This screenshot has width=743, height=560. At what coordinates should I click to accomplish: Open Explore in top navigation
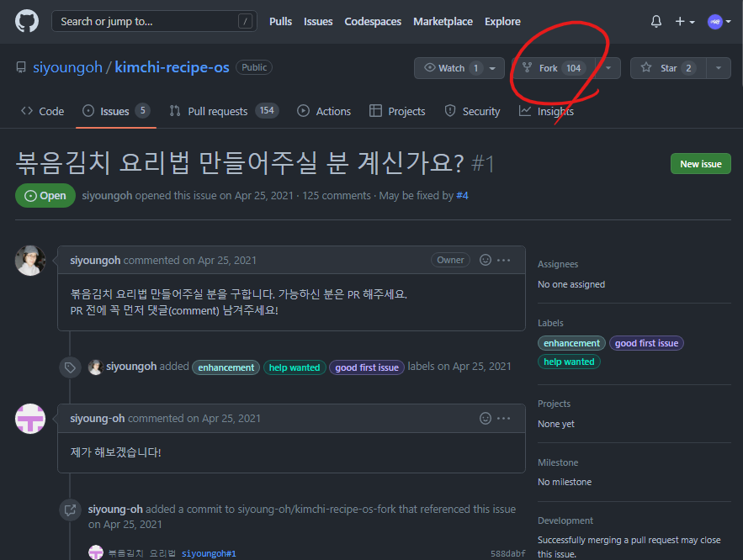tap(502, 22)
